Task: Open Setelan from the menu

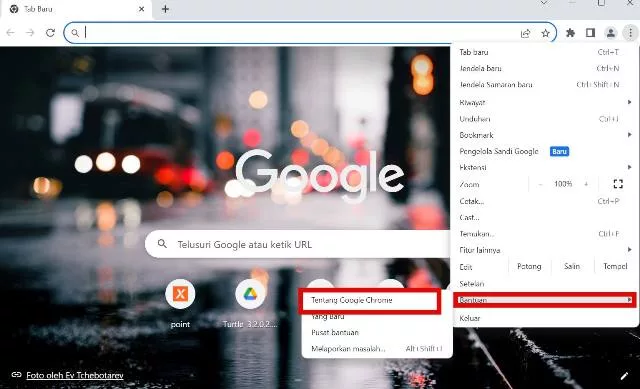Action: (x=544, y=284)
